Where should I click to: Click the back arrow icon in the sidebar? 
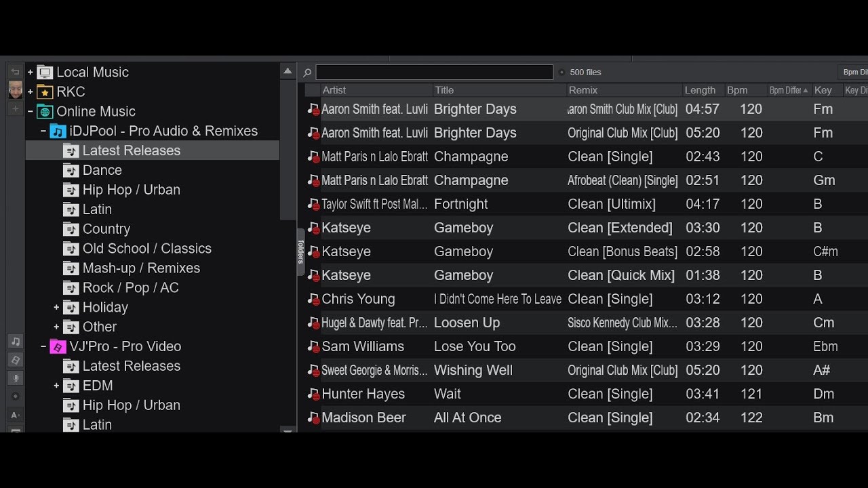(x=15, y=72)
